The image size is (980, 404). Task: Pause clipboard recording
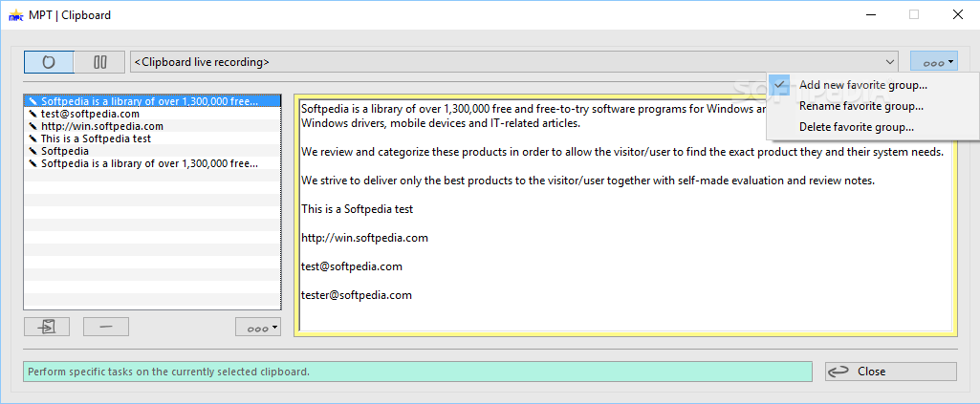coord(100,62)
